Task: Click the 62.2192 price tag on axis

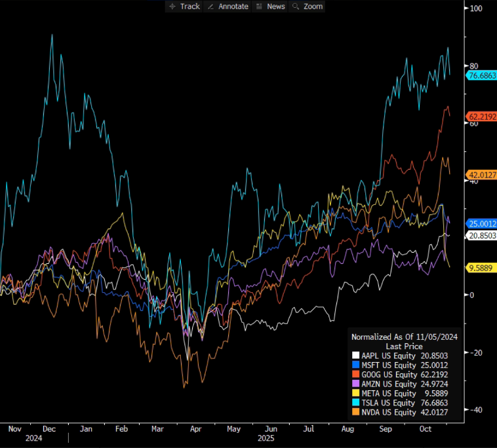Action: [x=481, y=117]
